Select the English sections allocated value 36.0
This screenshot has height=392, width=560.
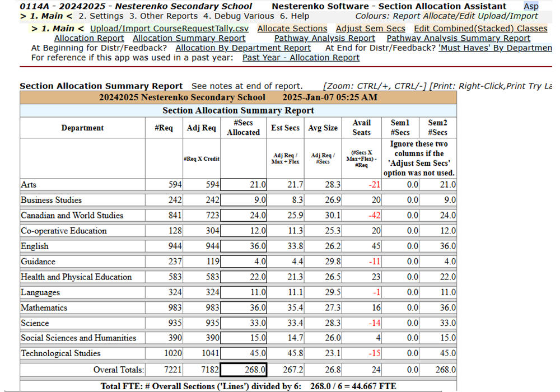tap(244, 246)
